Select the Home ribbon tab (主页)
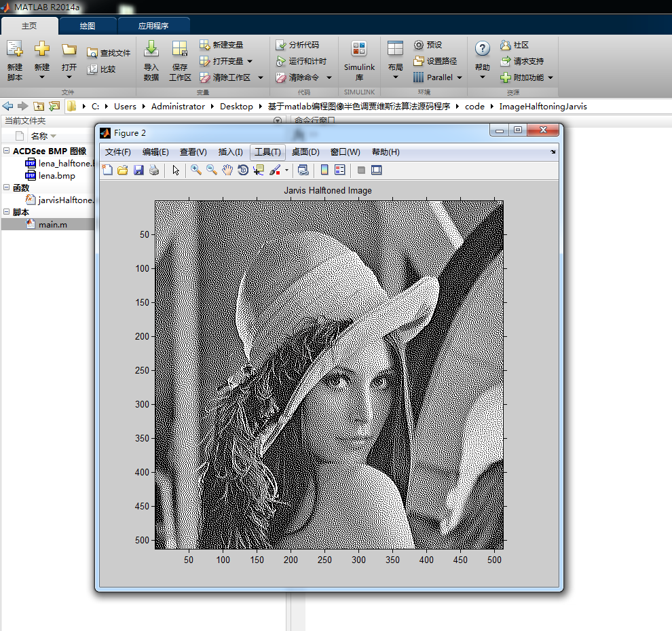This screenshot has width=672, height=631. [29, 26]
